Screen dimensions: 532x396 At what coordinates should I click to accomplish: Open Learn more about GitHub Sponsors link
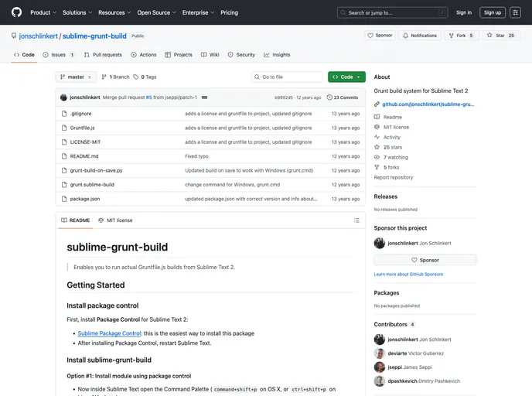tap(408, 274)
